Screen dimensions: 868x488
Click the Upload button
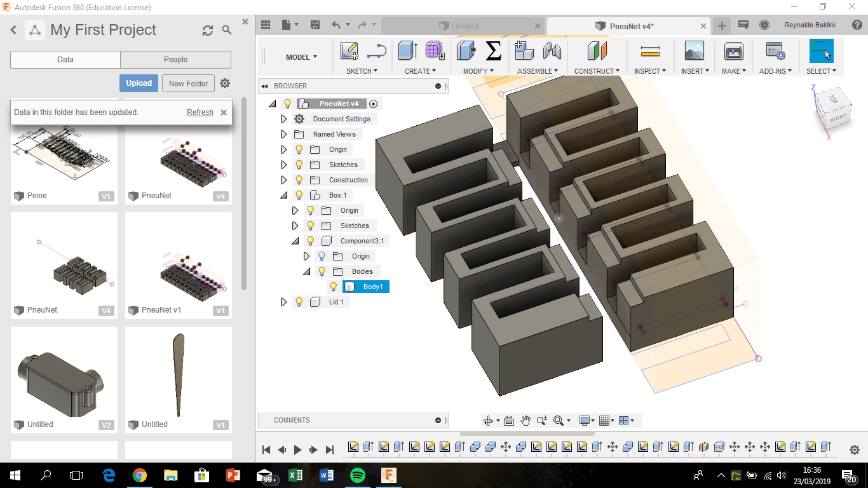139,83
